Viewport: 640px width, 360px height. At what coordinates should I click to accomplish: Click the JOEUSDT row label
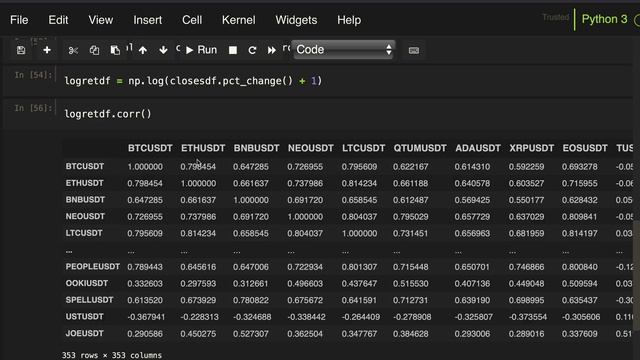coord(84,333)
